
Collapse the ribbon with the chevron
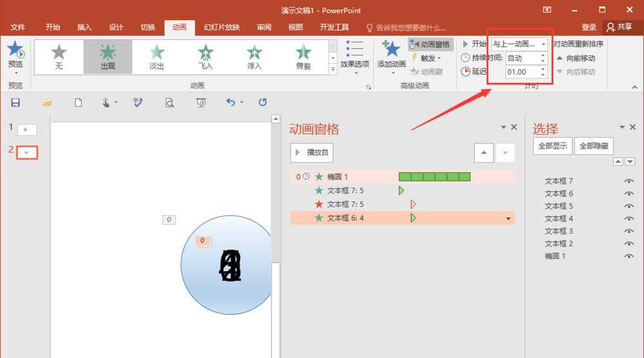click(634, 87)
